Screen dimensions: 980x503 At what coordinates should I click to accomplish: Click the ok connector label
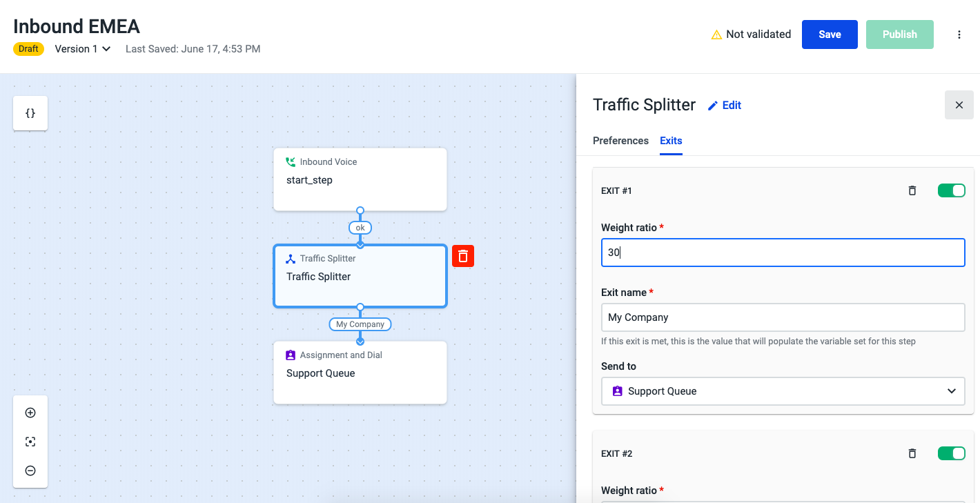coord(360,228)
